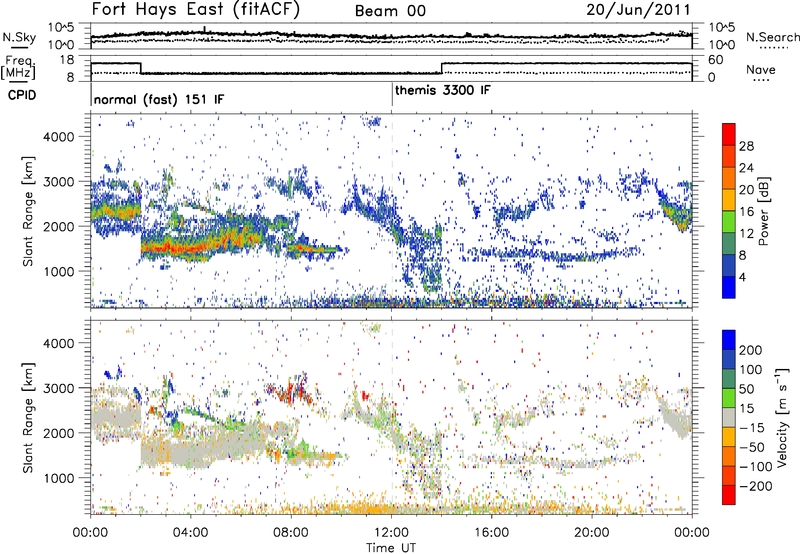Select the N.Search legend label
800x554 pixels.
coord(773,37)
